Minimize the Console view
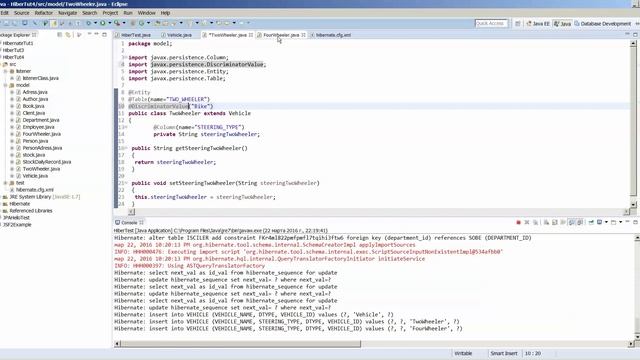 (x=627, y=222)
